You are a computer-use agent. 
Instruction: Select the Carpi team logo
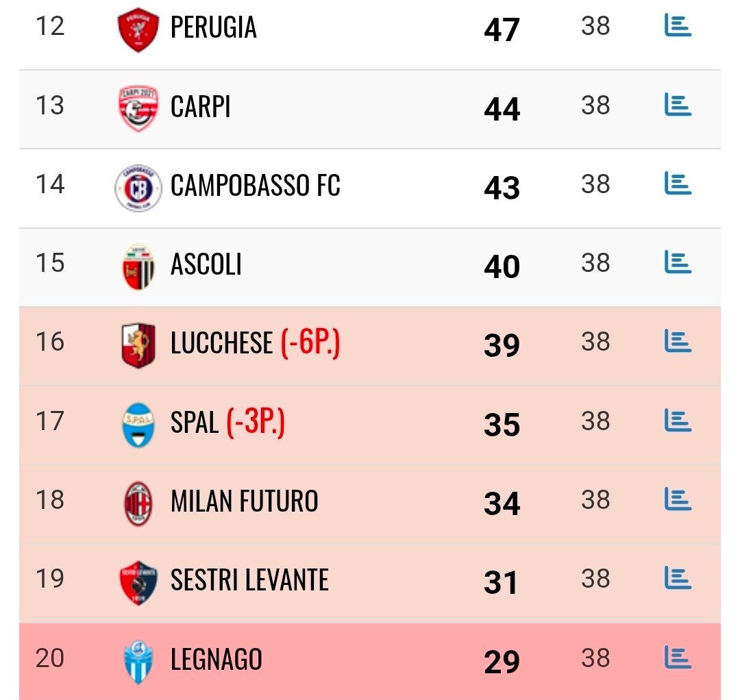coord(138,108)
